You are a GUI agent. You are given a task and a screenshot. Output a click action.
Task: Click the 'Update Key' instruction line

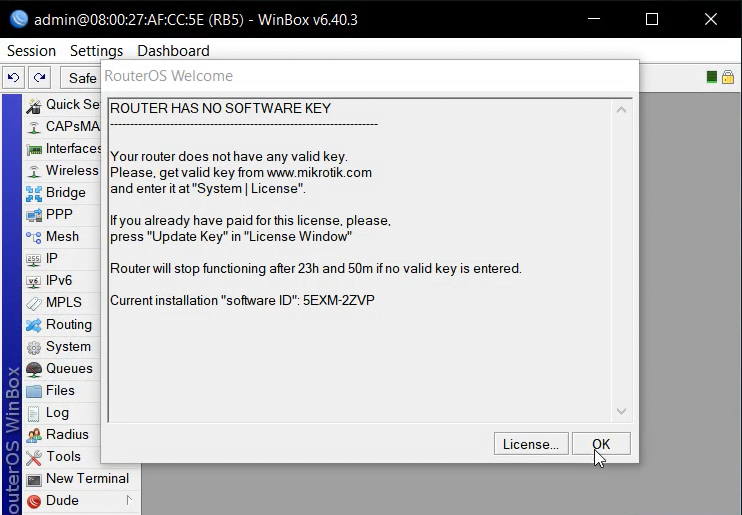tap(231, 237)
